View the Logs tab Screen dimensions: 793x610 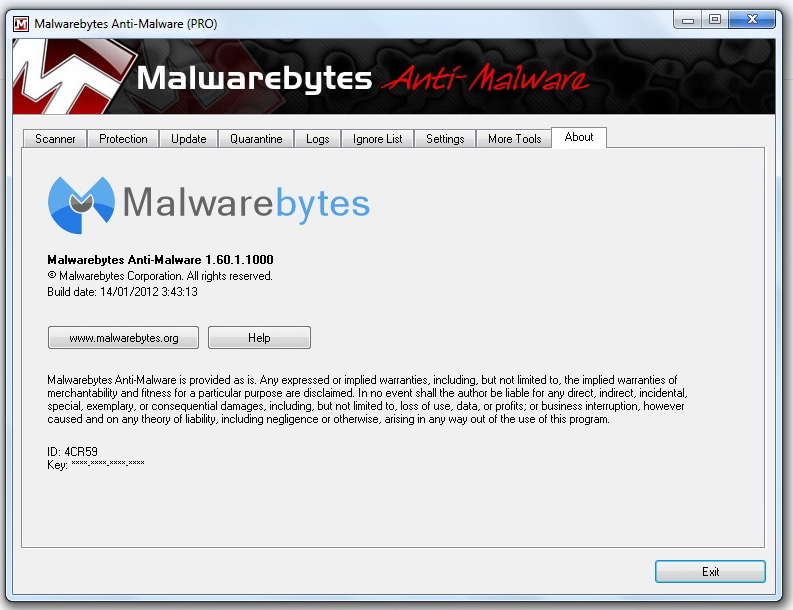(318, 139)
